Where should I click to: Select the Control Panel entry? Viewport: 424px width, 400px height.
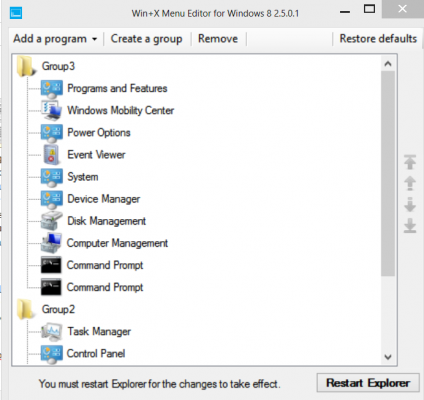point(96,353)
